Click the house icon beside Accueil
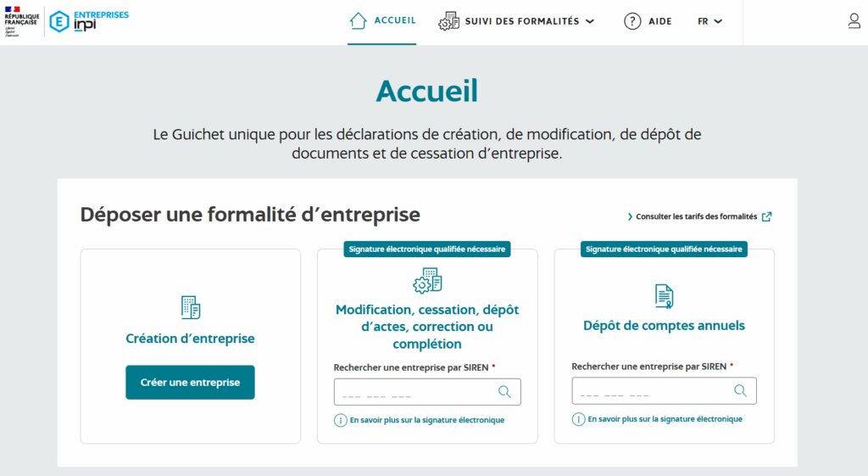This screenshot has height=476, width=868. coord(358,21)
